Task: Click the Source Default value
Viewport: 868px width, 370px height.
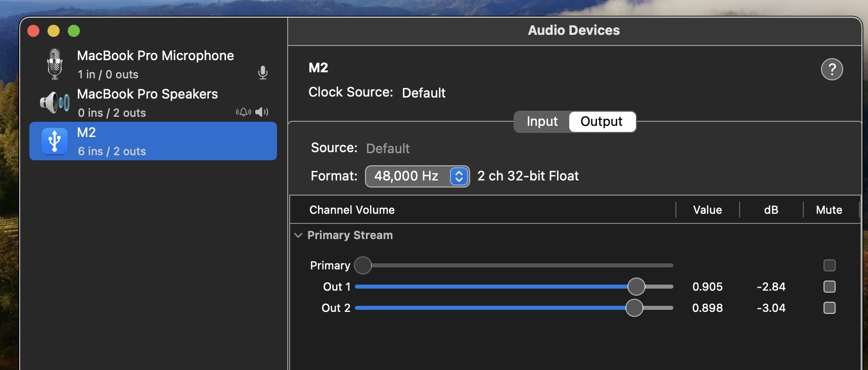Action: point(388,149)
